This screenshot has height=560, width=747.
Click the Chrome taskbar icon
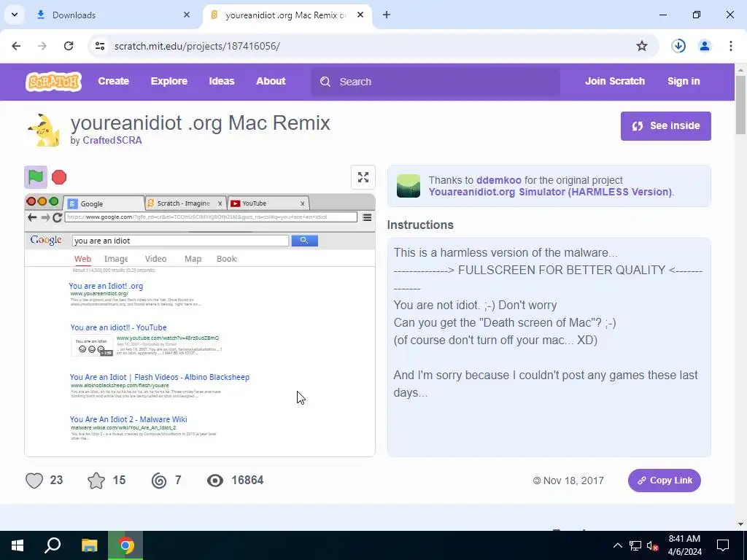pyautogui.click(x=125, y=545)
